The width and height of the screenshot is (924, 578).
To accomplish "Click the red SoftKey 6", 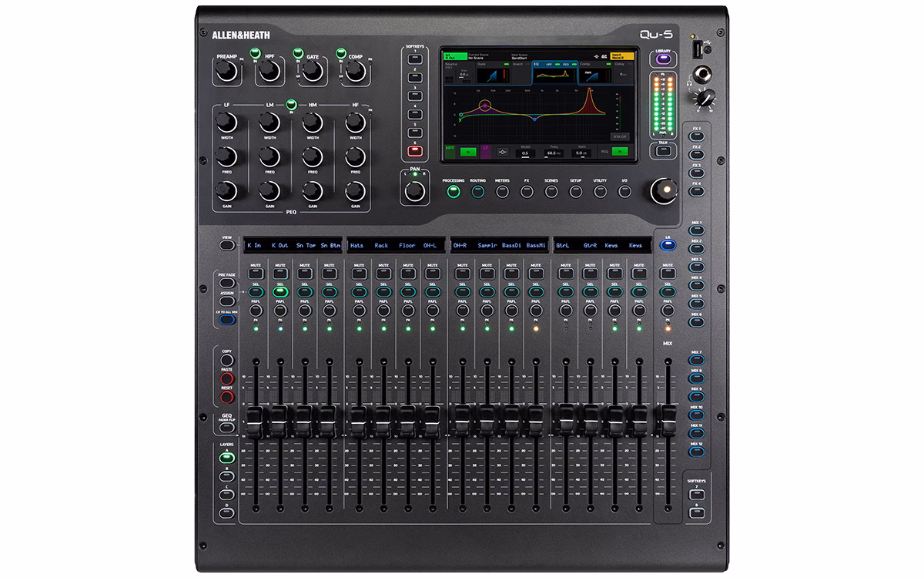I will pos(414,150).
